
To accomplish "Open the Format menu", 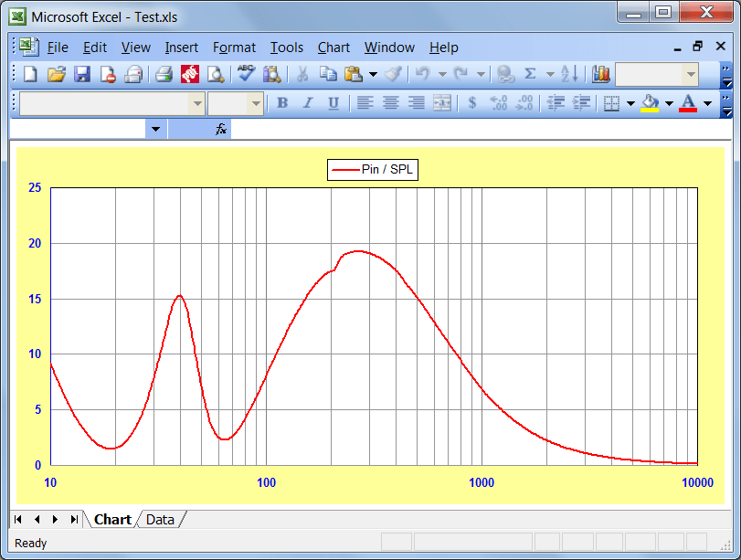I will [x=234, y=48].
